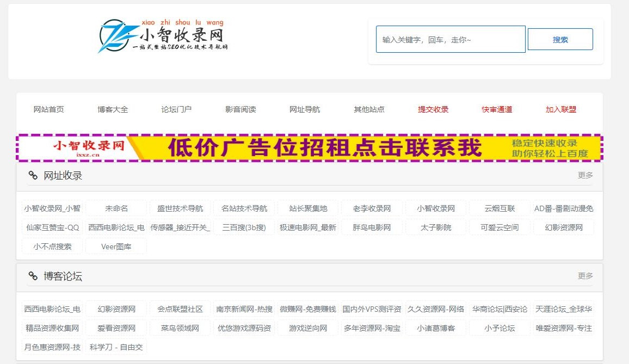Click the 小智收录网 site logo
This screenshot has width=629, height=364.
pos(163,36)
